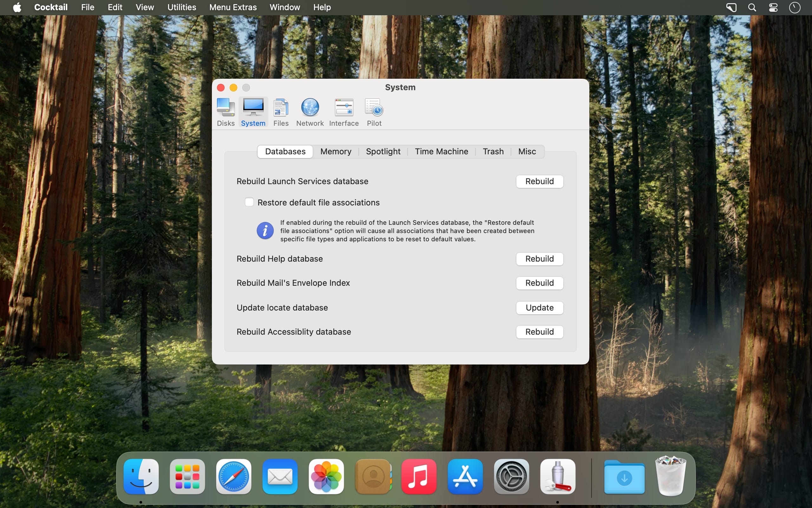
Task: Close the System window
Action: 221,88
